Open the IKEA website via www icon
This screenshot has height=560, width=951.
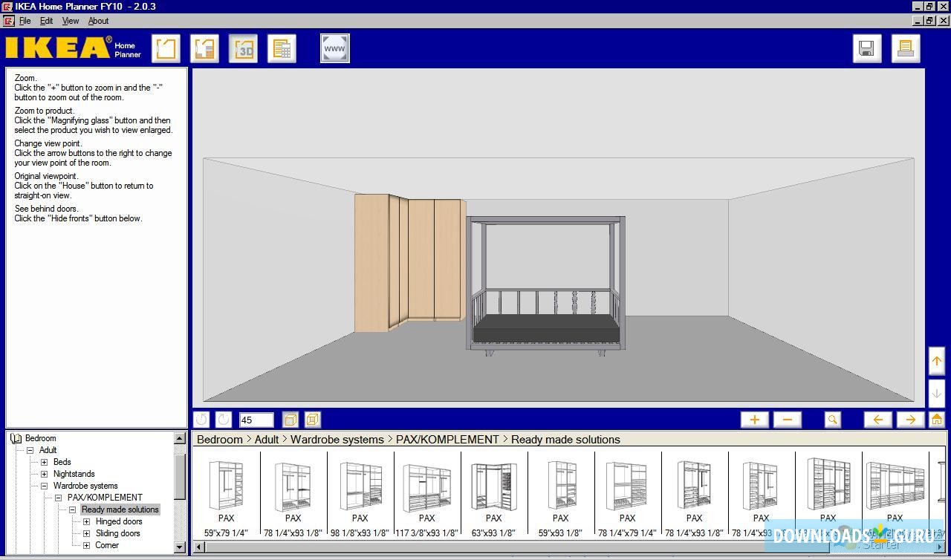click(x=334, y=48)
